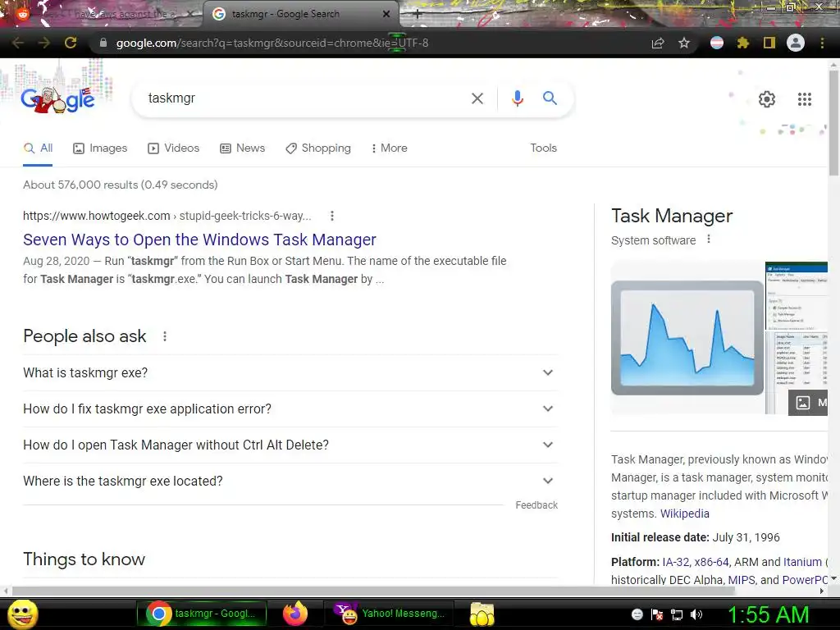Open more images button in knowledge panel
The height and width of the screenshot is (630, 840).
tap(808, 402)
